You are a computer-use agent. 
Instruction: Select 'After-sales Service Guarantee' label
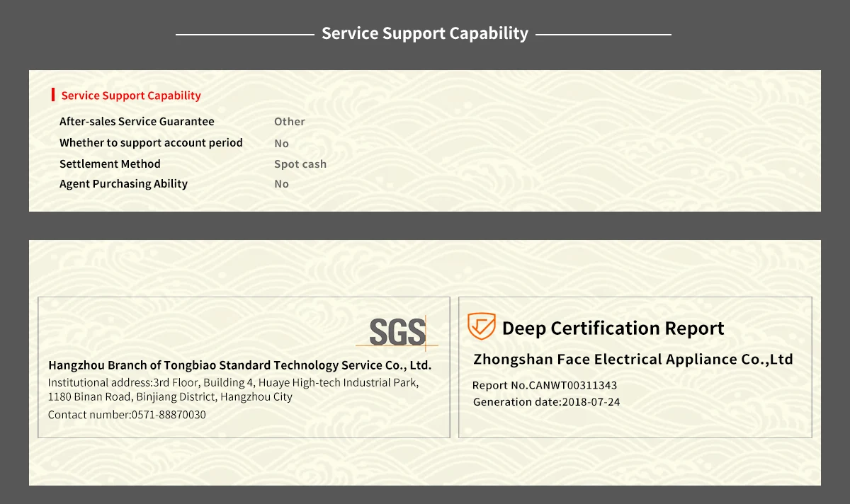click(137, 122)
